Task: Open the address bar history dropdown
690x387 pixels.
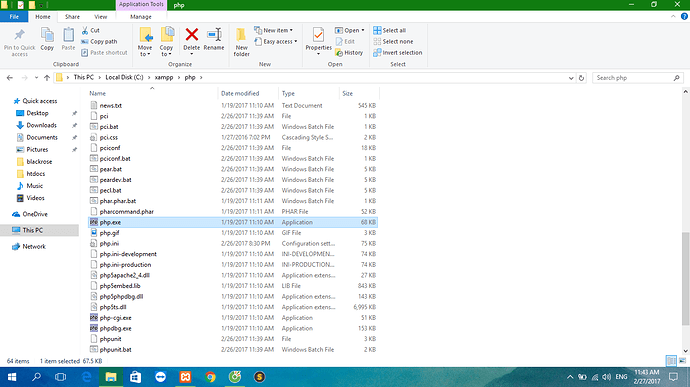Action: tap(571, 78)
